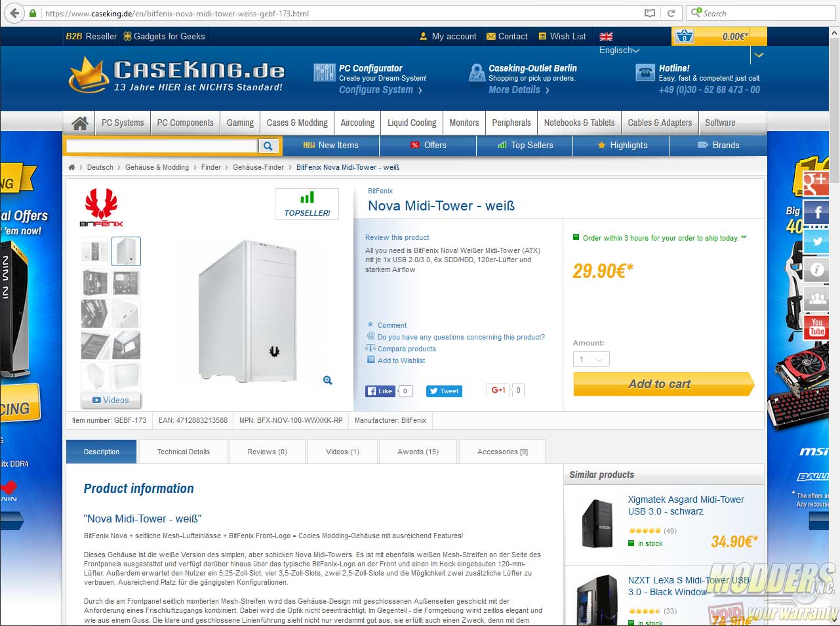840x626 pixels.
Task: Click the site search input field
Action: tap(162, 146)
